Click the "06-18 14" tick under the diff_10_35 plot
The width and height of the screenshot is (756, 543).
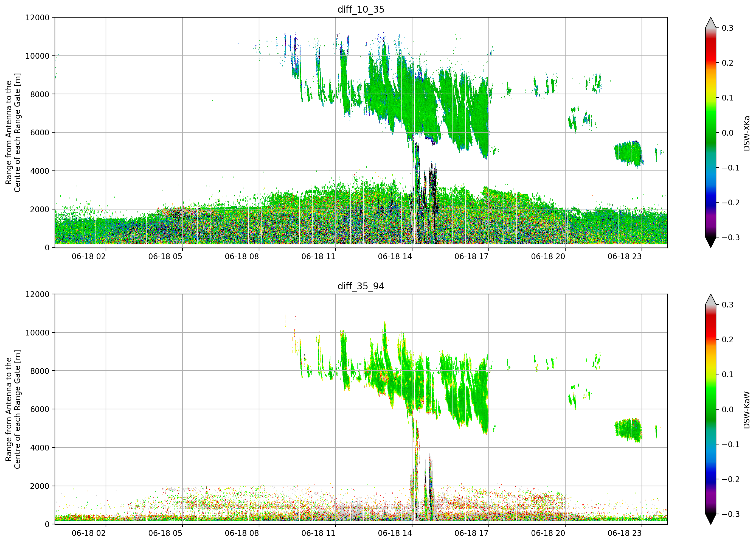click(395, 256)
